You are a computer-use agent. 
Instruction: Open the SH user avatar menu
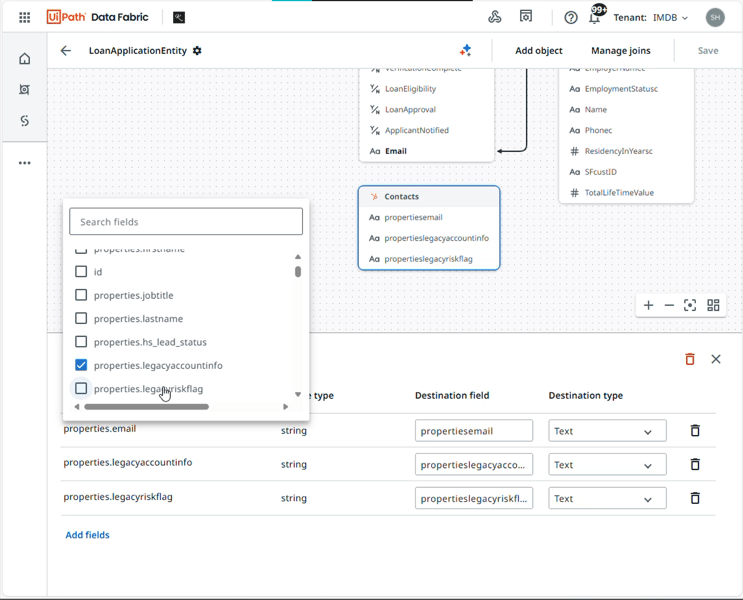(715, 18)
